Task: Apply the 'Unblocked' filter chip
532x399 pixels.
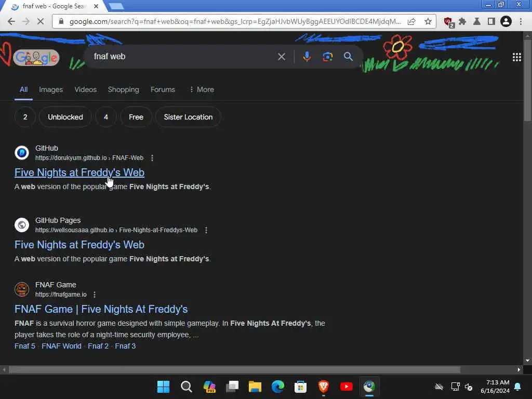Action: point(65,117)
